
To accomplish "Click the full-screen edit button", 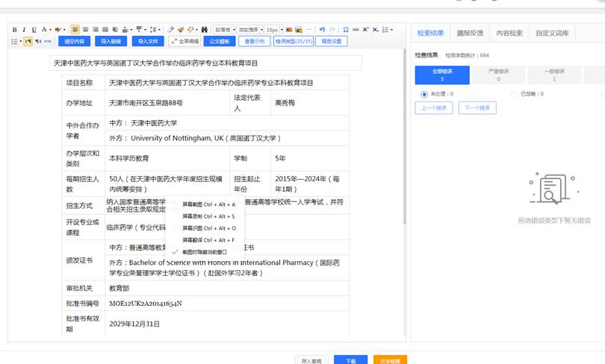I will pos(184,41).
